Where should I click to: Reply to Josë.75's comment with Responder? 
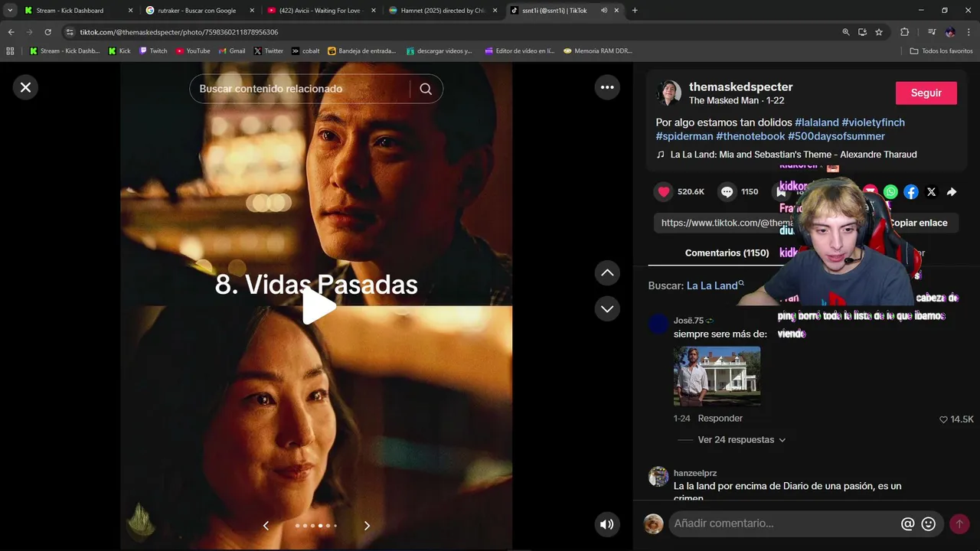coord(720,419)
